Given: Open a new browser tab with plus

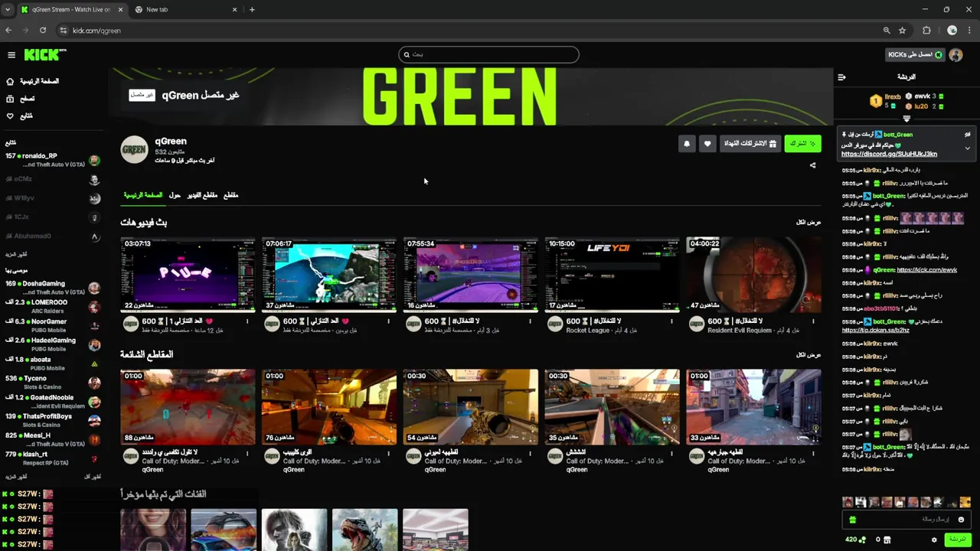Looking at the screenshot, I should [252, 10].
